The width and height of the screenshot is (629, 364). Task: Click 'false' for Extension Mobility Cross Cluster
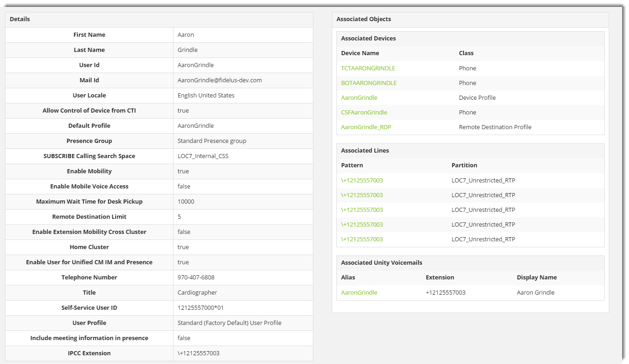point(184,232)
